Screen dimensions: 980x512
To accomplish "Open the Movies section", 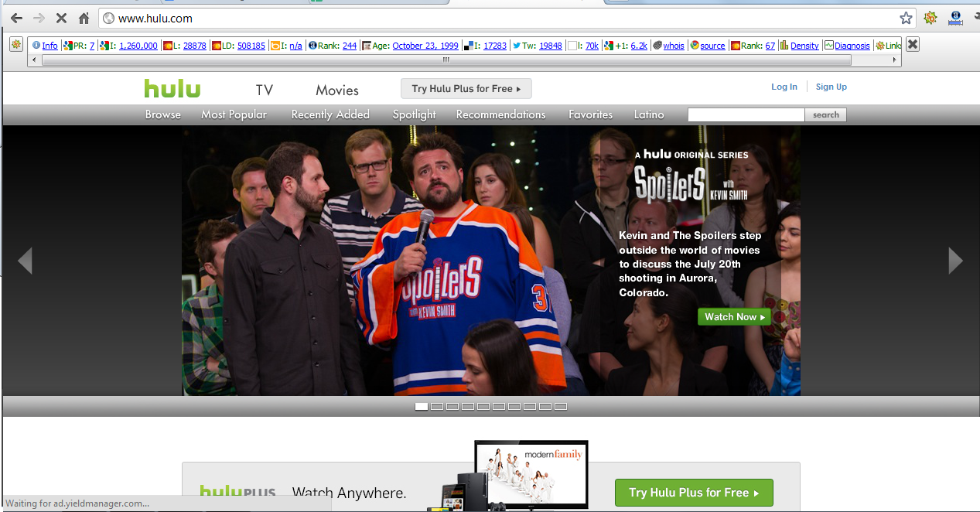I will tap(337, 90).
